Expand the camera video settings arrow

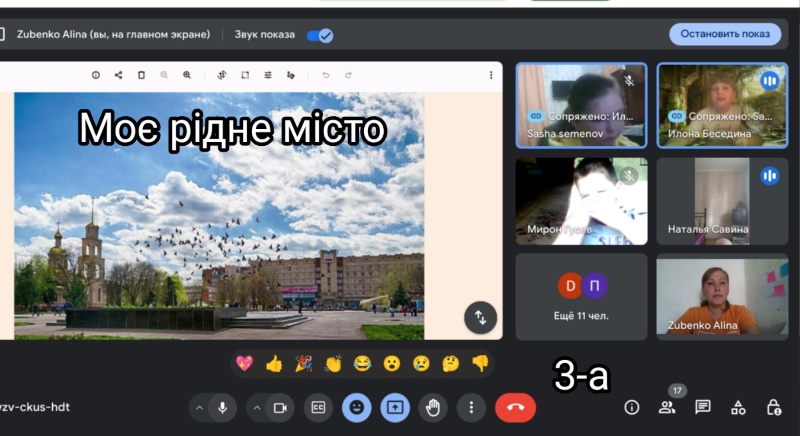(257, 407)
